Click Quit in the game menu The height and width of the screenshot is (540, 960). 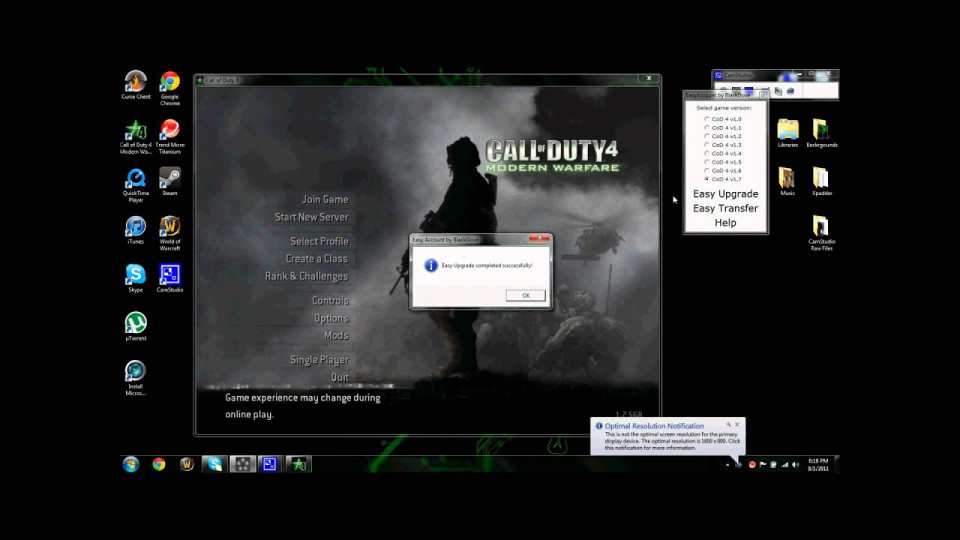[340, 377]
